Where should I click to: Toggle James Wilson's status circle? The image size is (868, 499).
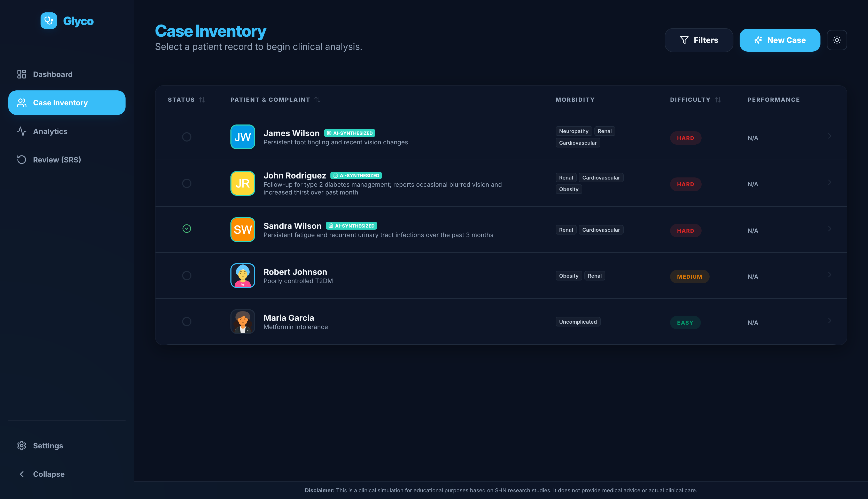tap(187, 137)
